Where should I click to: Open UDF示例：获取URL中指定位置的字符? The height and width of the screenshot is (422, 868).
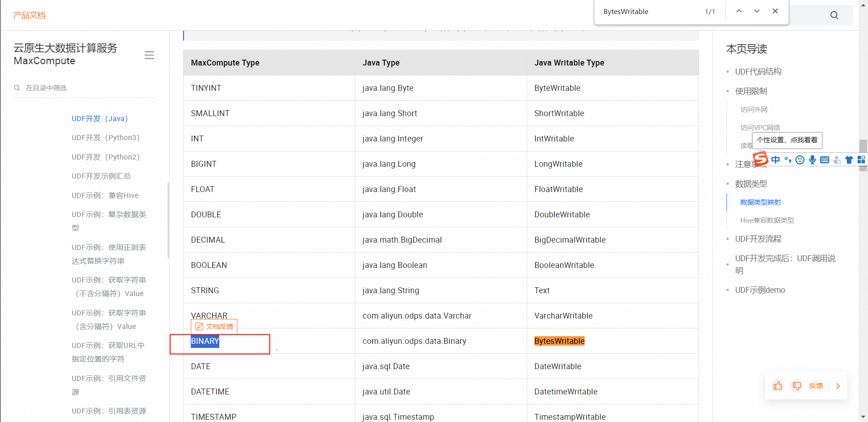coord(108,352)
